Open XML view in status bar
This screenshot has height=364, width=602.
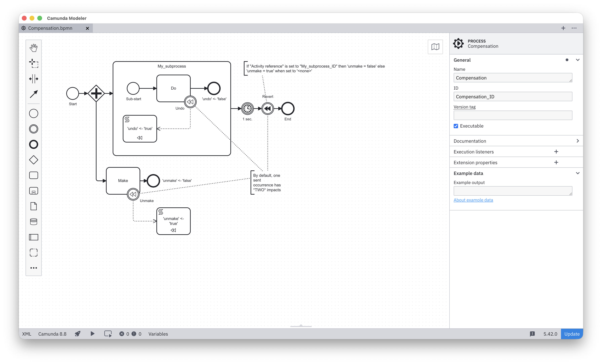(x=27, y=334)
